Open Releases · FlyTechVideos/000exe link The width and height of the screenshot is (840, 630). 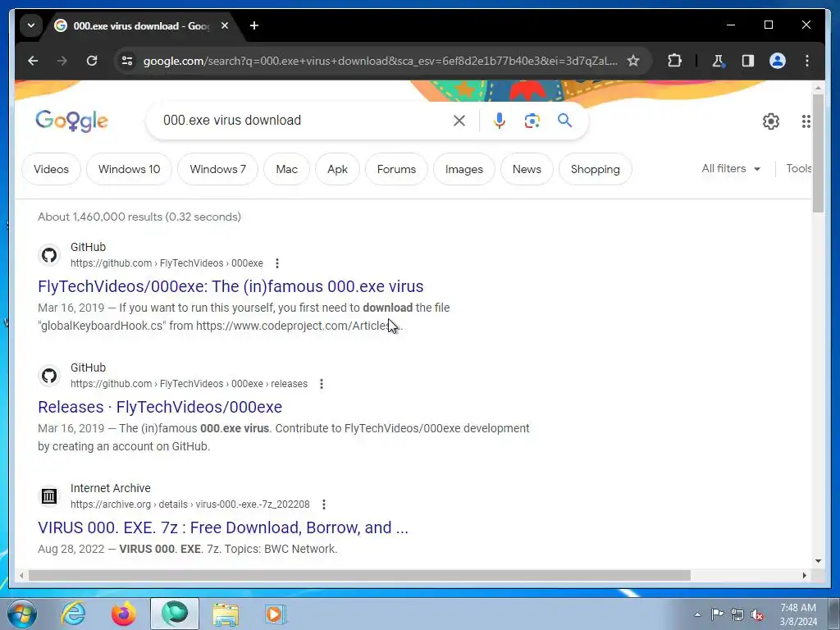point(160,407)
